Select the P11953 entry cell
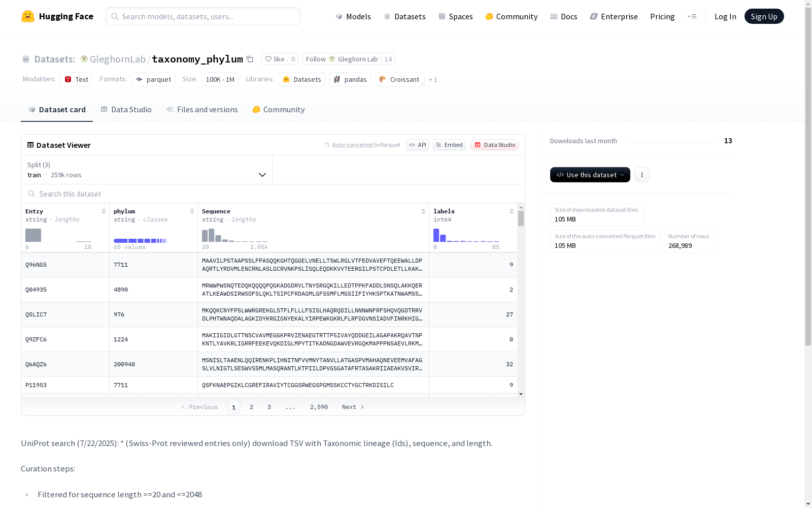 65,385
